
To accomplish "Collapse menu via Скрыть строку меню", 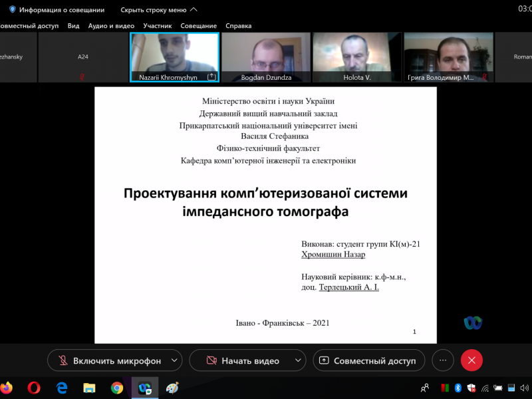I will click(x=159, y=10).
